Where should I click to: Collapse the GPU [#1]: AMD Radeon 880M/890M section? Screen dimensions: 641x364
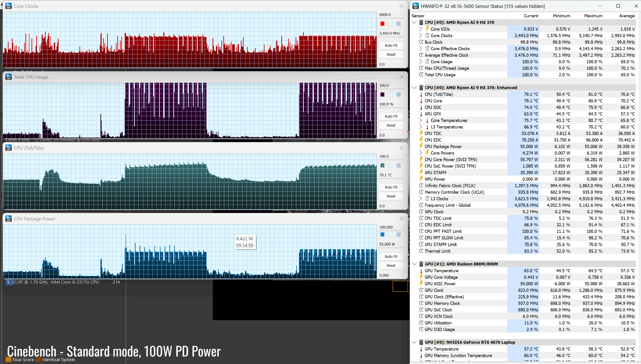[414, 264]
